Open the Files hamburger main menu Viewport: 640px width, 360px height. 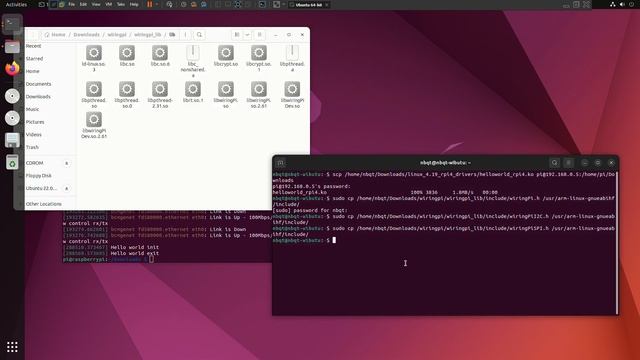260,35
